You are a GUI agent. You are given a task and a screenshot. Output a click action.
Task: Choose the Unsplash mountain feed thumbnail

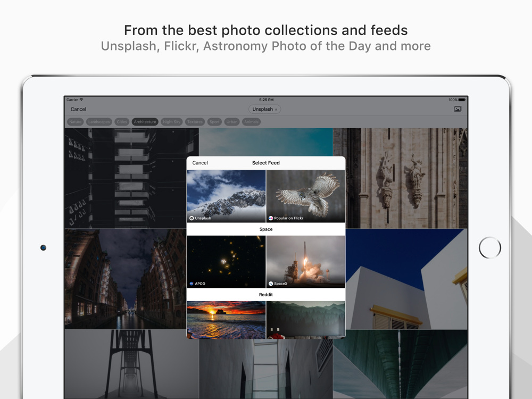226,196
